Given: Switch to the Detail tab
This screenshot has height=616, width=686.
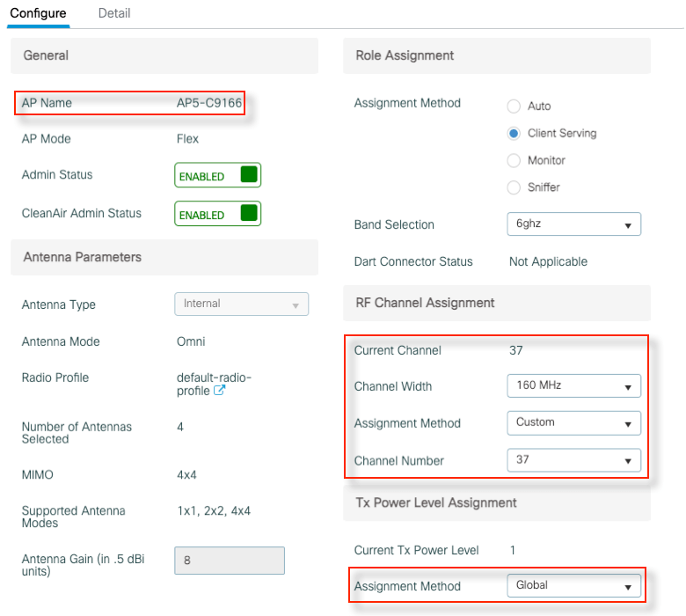Looking at the screenshot, I should pos(113,13).
